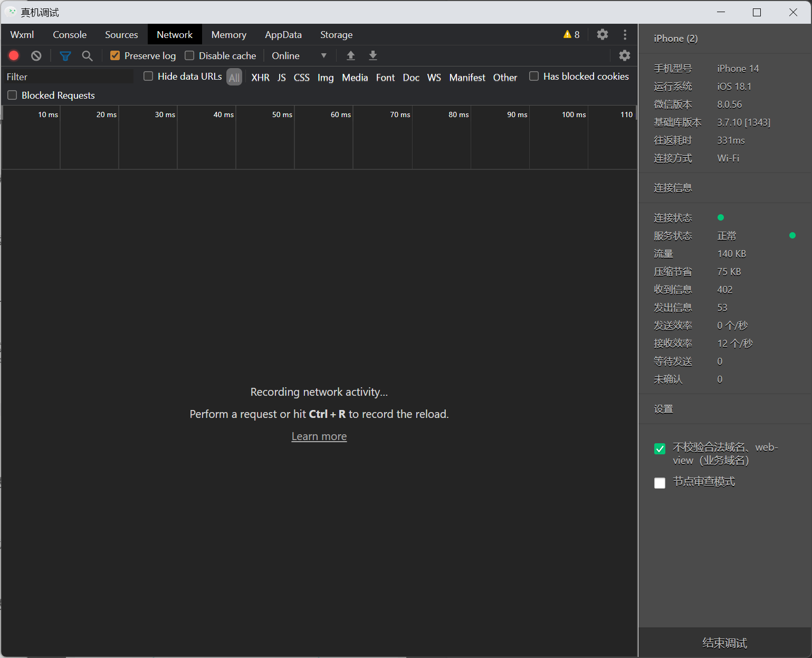This screenshot has height=658, width=812.
Task: Minimize the 真机调试 window
Action: coord(721,12)
